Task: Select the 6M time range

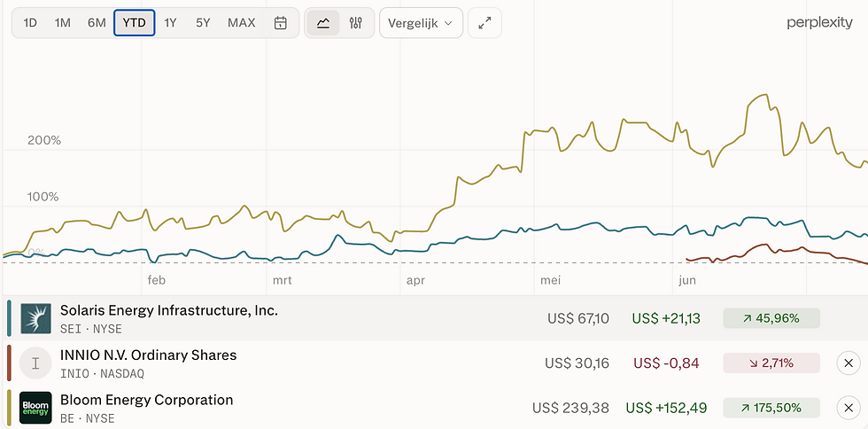Action: point(97,23)
